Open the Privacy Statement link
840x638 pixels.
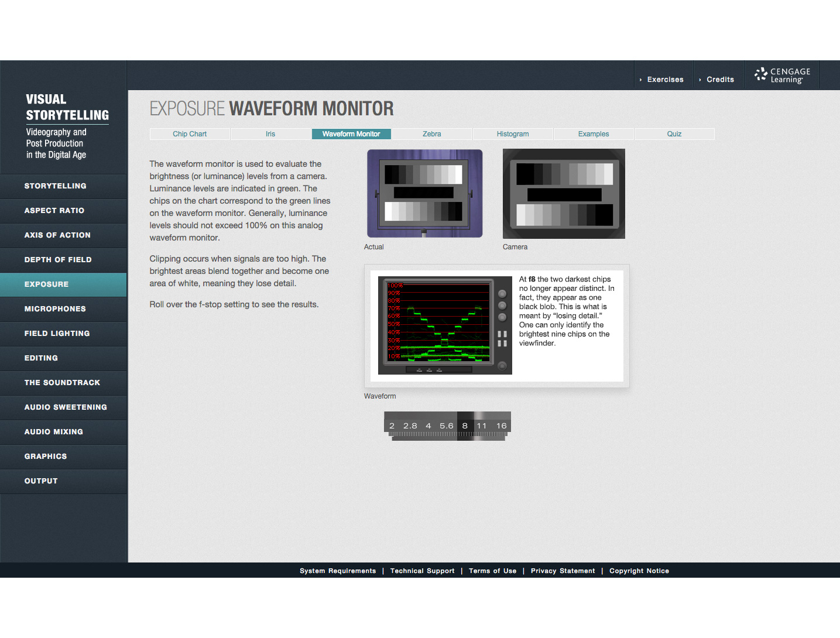[x=563, y=571]
